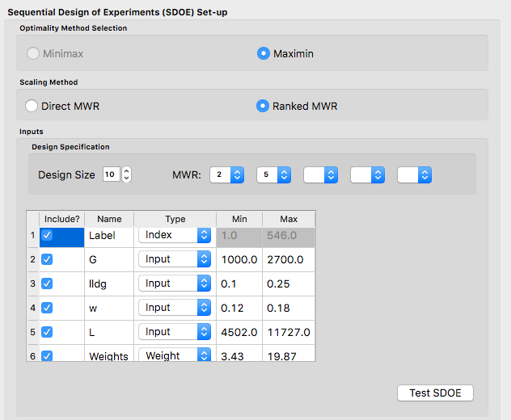Screen dimensions: 511x420
Task: Open the second MWR dropdown showing 5
Action: pyautogui.click(x=273, y=174)
